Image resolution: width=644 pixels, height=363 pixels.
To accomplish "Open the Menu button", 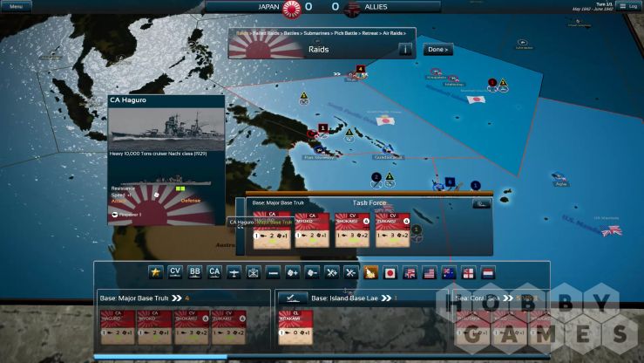I will point(16,6).
